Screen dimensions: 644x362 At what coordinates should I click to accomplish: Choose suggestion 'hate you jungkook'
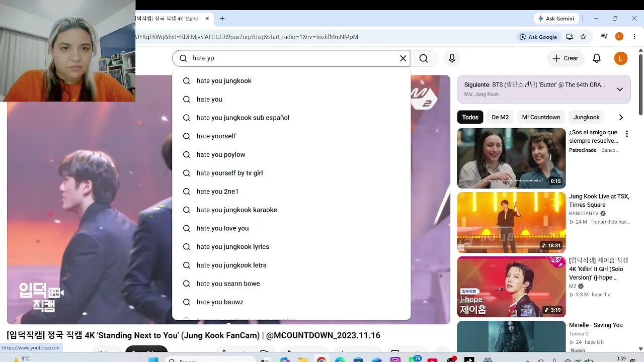[291, 81]
